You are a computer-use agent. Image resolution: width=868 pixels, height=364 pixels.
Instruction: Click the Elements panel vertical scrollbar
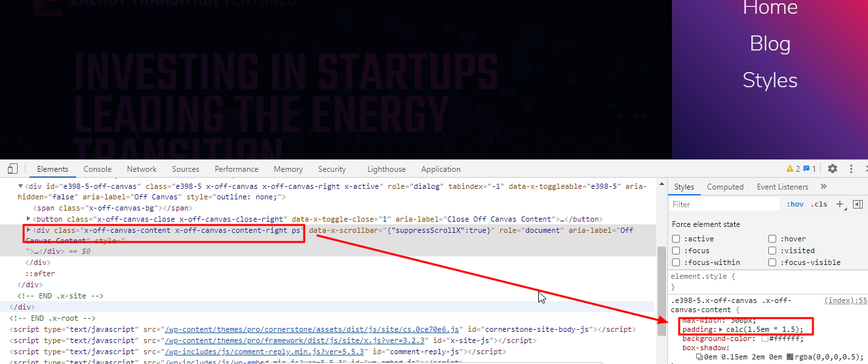pyautogui.click(x=661, y=291)
